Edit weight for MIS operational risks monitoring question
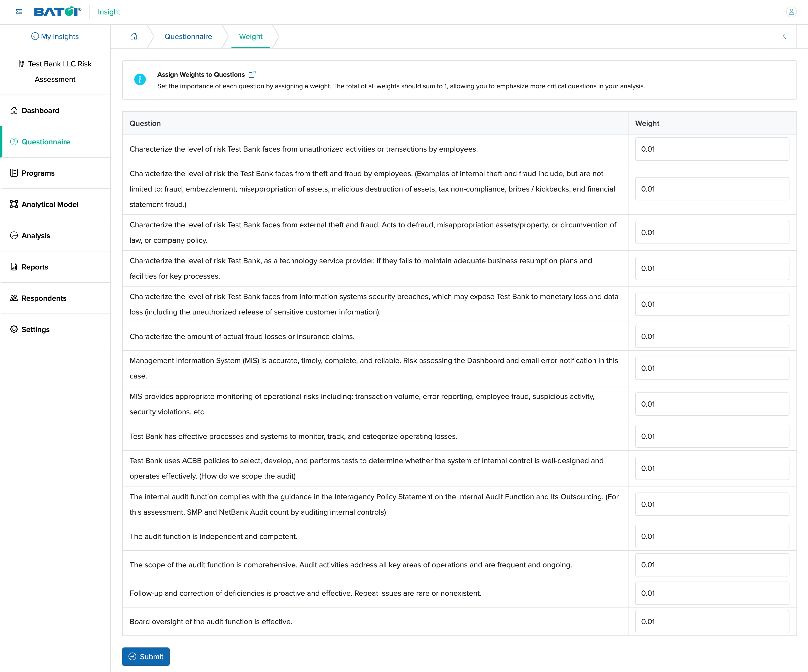Image resolution: width=808 pixels, height=672 pixels. click(712, 404)
